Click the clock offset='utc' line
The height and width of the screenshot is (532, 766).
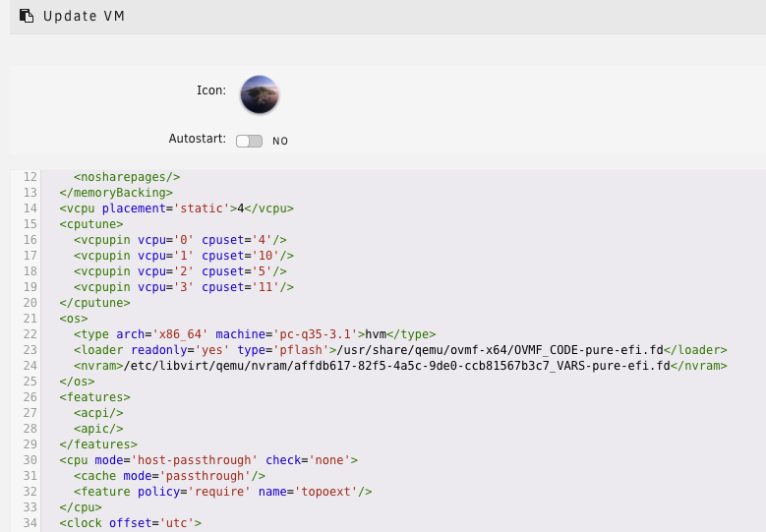(131, 523)
